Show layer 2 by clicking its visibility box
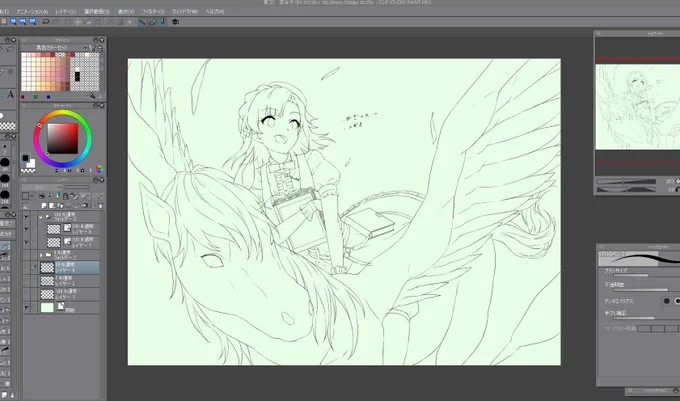Screen dimensions: 680x401 coord(26,281)
